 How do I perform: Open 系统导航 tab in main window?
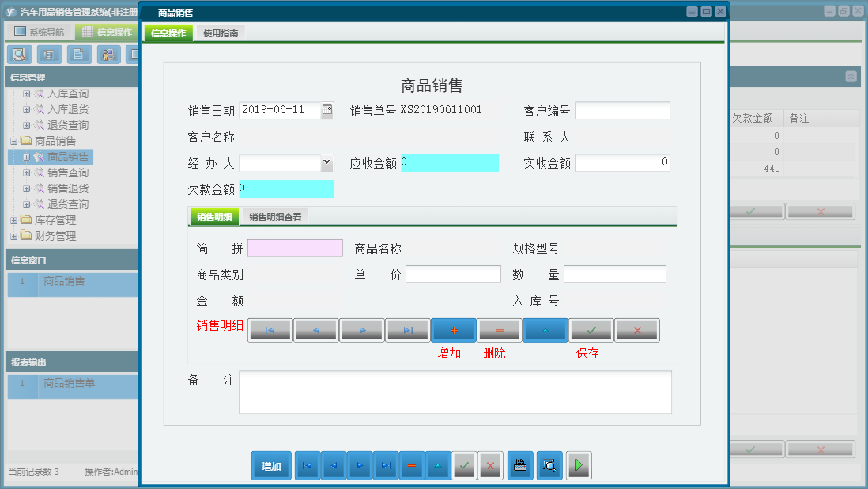[x=40, y=32]
